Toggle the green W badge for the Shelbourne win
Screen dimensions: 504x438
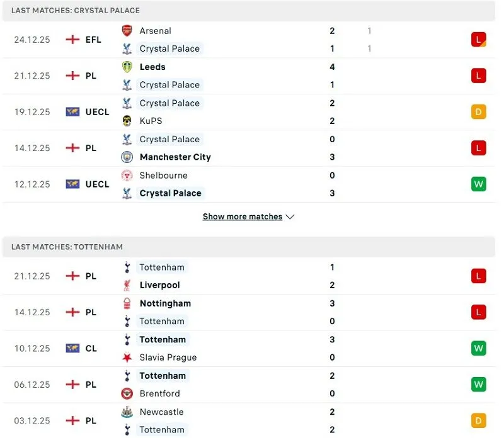pyautogui.click(x=479, y=184)
